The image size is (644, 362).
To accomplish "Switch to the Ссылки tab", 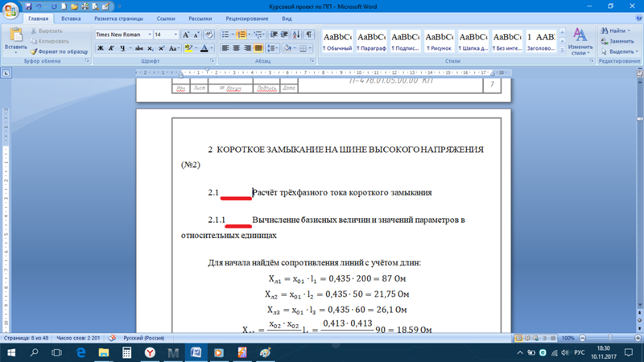I will click(x=166, y=19).
